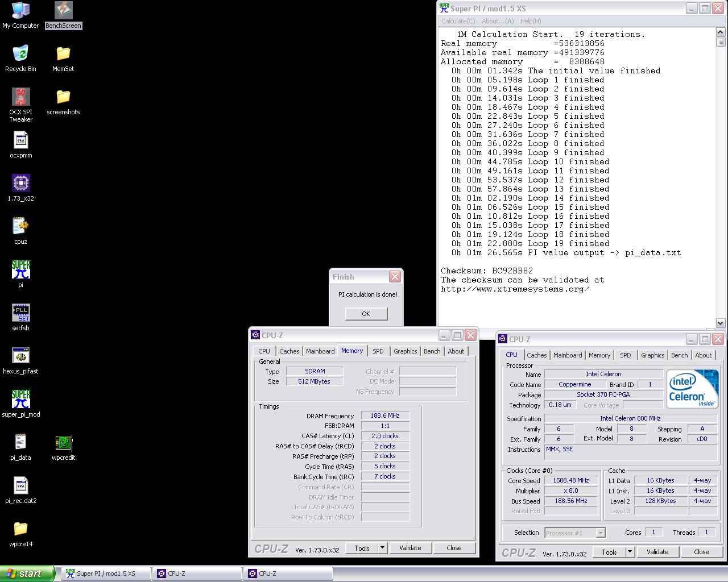Select the CPU tab in Memory CPU-Z window
This screenshot has height=582, width=728.
(264, 351)
